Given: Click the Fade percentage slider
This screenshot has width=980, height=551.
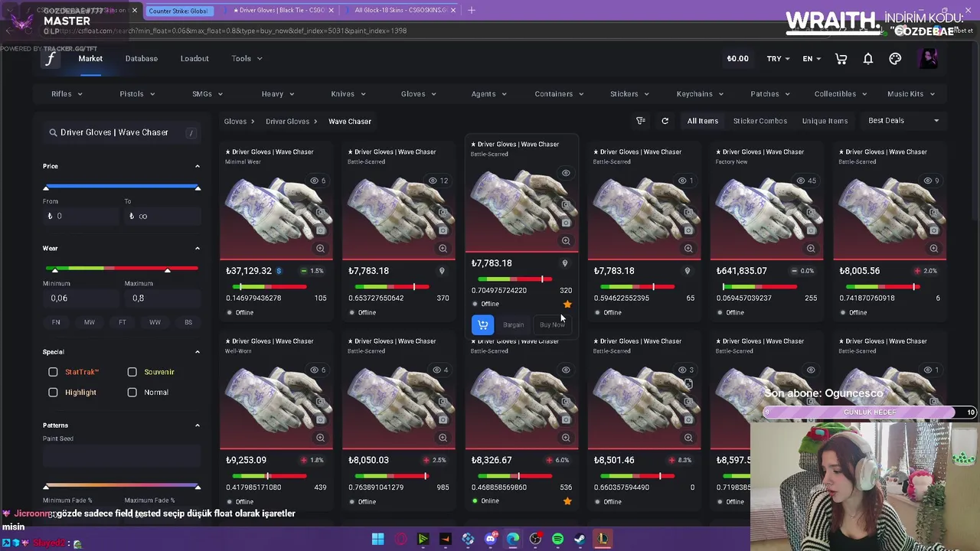Looking at the screenshot, I should click(x=122, y=487).
